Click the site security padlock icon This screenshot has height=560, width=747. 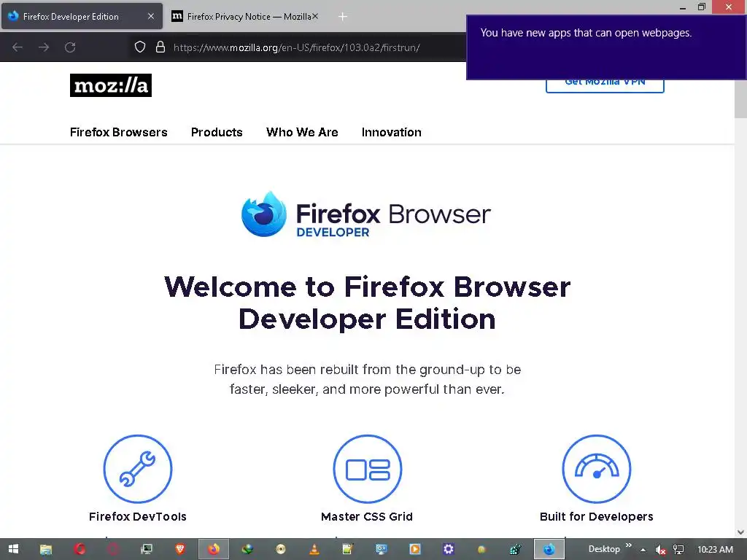pyautogui.click(x=160, y=47)
